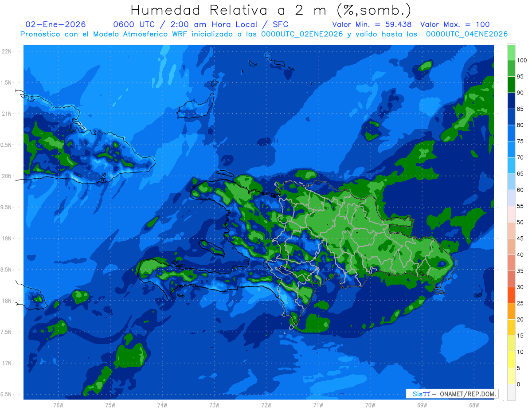
Task: Click the color scale label '10'
Action: point(520,352)
